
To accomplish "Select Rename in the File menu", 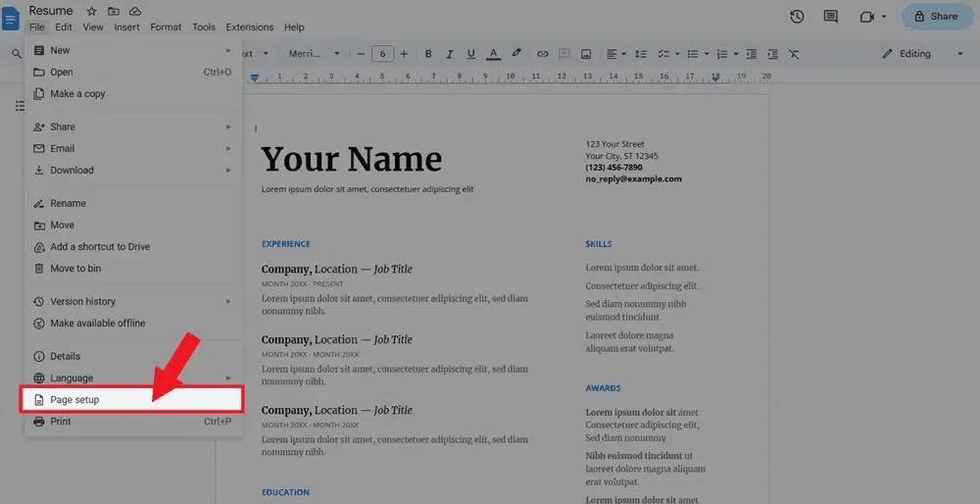I will [x=133, y=203].
